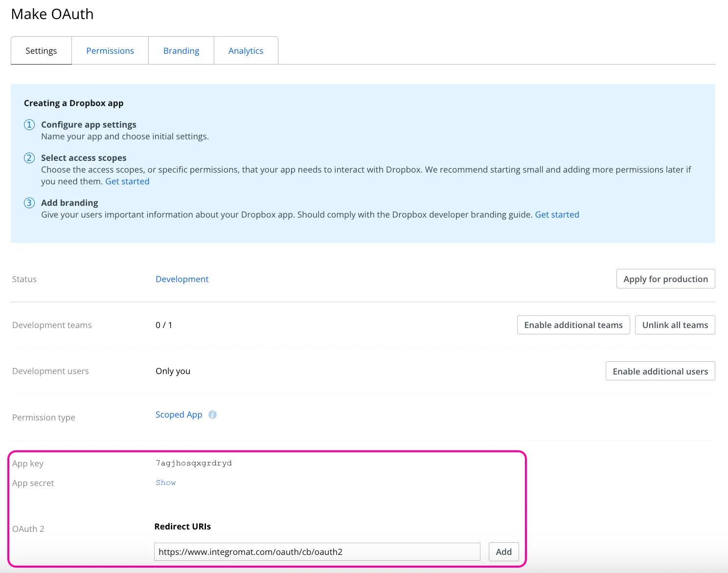
Task: Click the App key label
Action: (28, 463)
